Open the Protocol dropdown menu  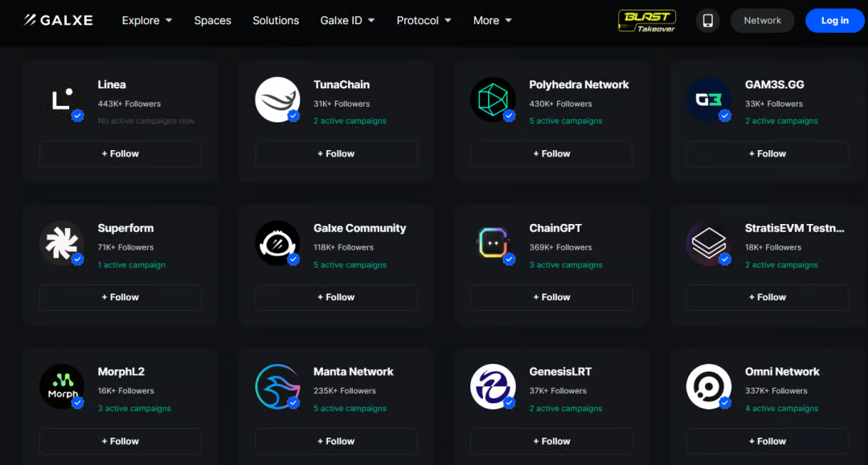(x=424, y=21)
